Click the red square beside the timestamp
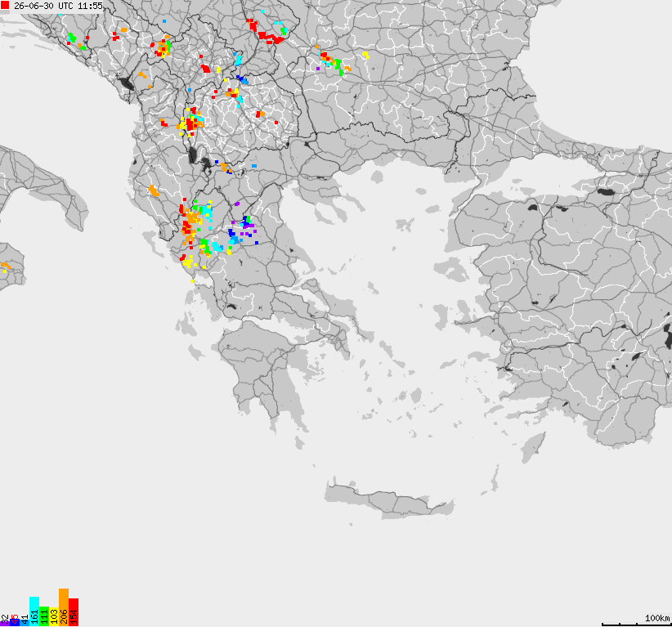The height and width of the screenshot is (627, 672). [5, 5]
